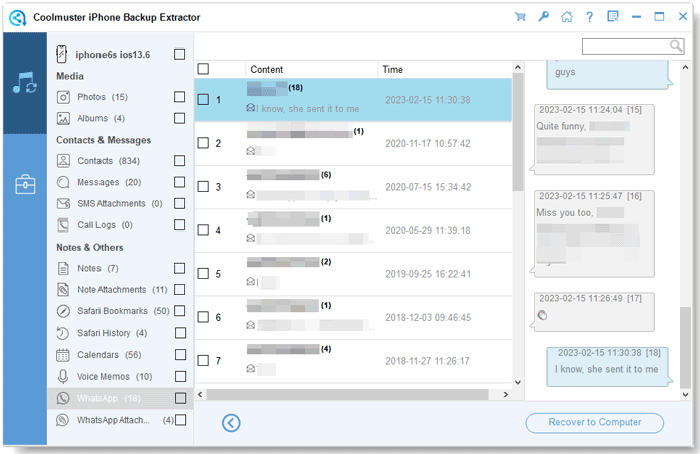700x454 pixels.
Task: Click the WhatsApp icon in sidebar
Action: (x=63, y=398)
